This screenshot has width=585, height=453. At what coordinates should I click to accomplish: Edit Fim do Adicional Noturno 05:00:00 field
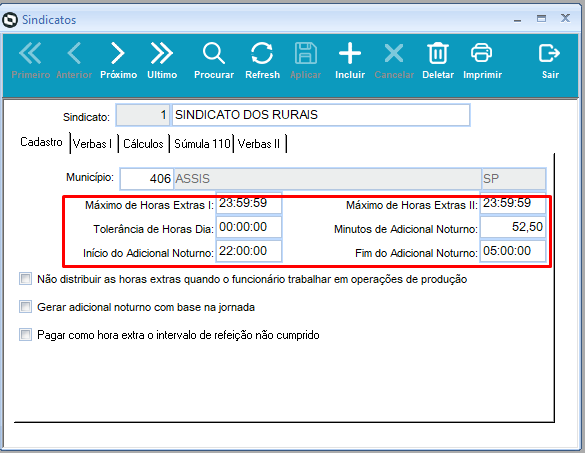[x=513, y=251]
